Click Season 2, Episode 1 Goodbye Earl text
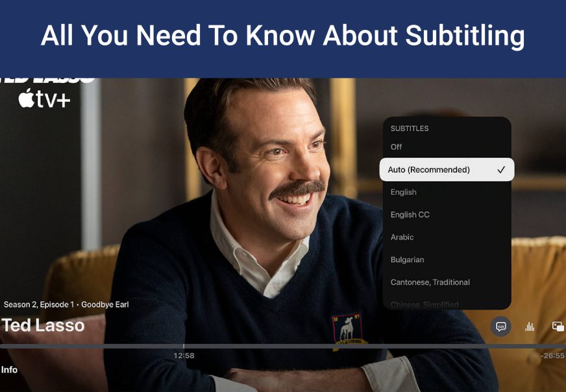The width and height of the screenshot is (566, 392). [66, 304]
